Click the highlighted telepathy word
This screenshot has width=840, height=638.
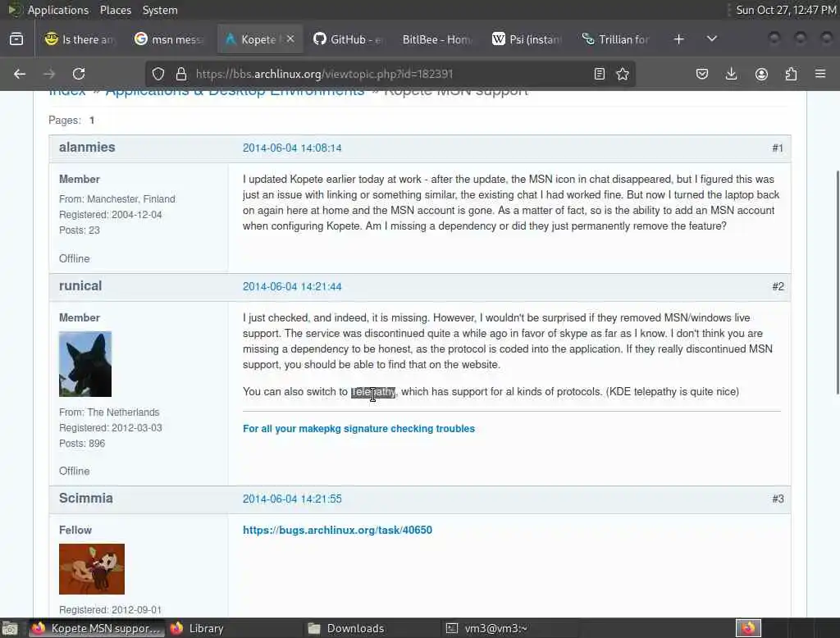click(x=373, y=392)
